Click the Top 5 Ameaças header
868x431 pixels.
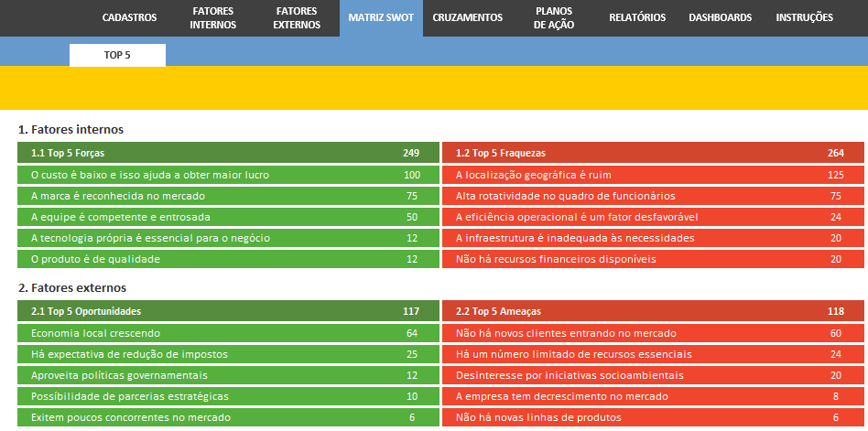tap(652, 311)
